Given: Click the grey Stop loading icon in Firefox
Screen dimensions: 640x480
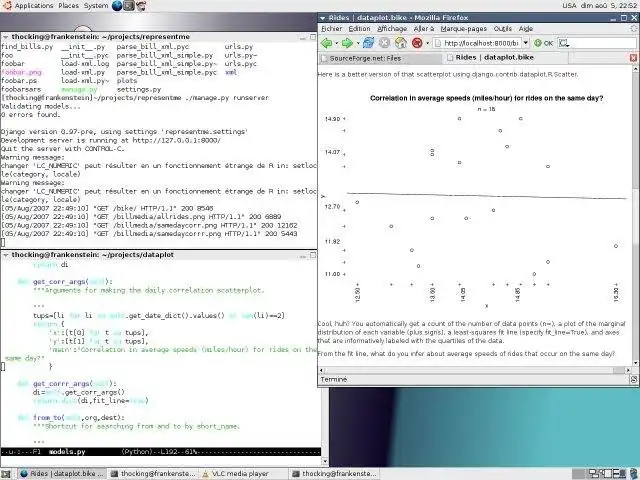Looking at the screenshot, I should 384,43.
